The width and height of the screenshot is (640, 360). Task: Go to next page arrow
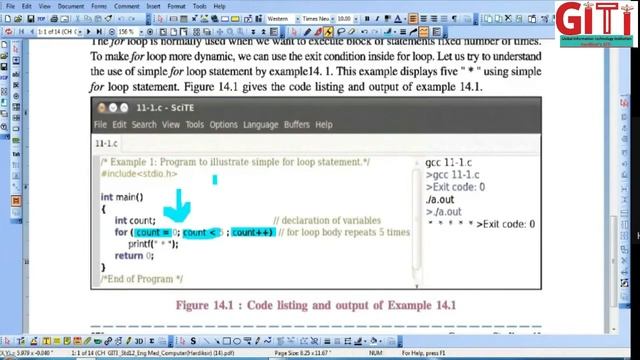point(89,31)
